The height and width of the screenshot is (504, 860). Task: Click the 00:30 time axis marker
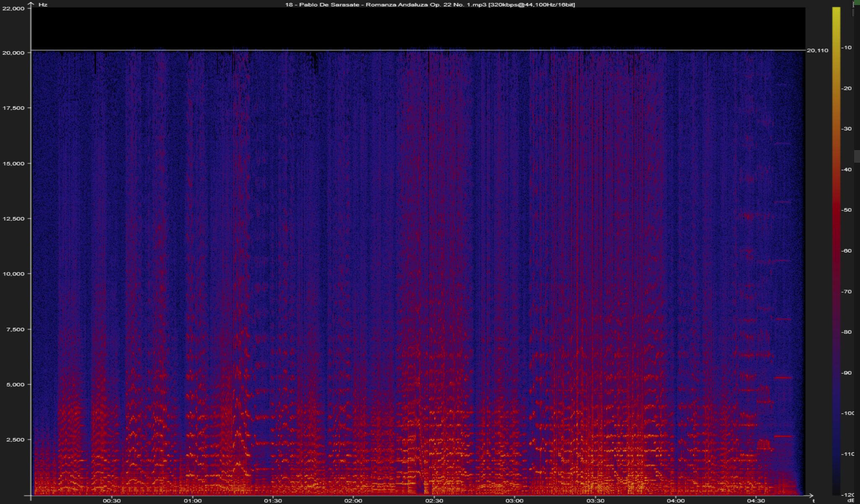coord(112,501)
